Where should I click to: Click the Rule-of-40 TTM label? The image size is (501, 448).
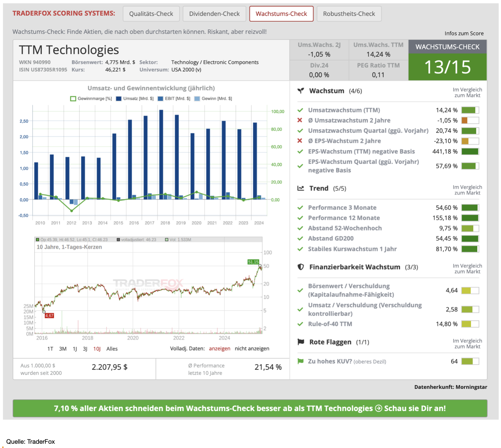pos(330,324)
